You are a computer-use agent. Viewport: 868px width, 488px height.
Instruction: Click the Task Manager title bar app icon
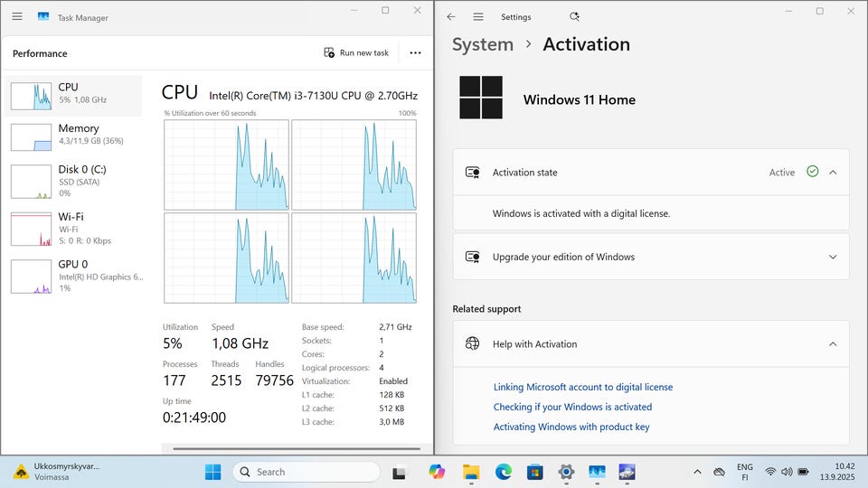point(43,16)
